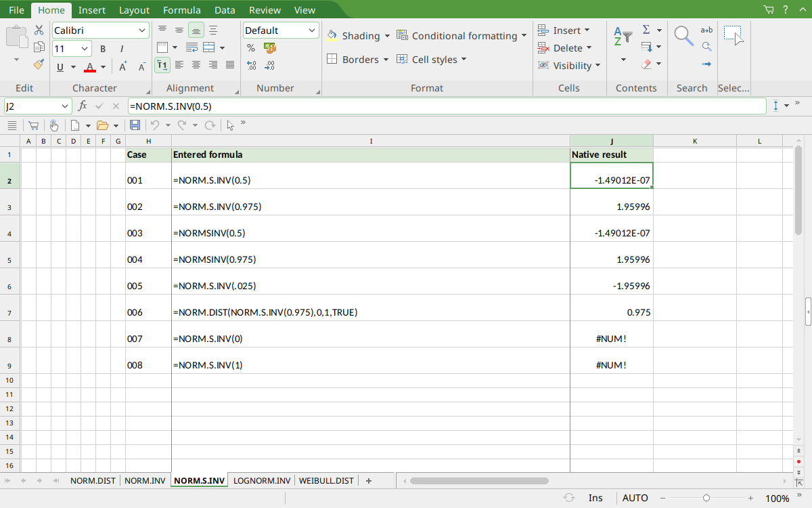The image size is (812, 508).
Task: Click the Visibility button
Action: [x=570, y=66]
